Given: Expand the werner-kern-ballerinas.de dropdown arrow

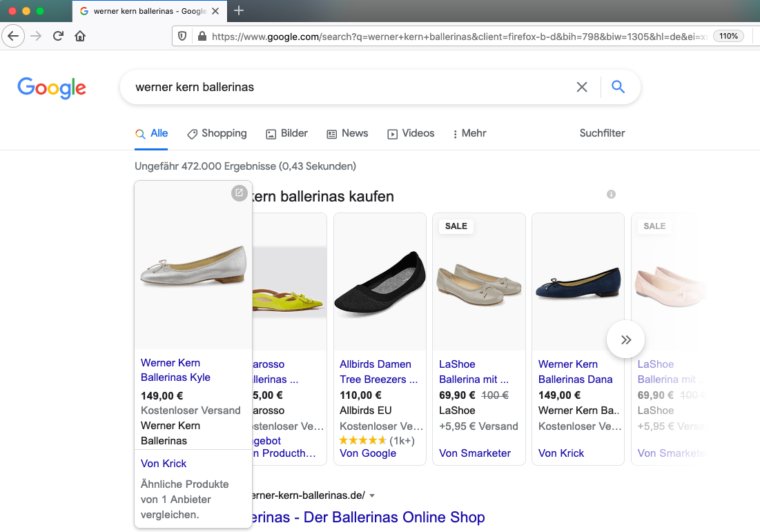Looking at the screenshot, I should (372, 495).
